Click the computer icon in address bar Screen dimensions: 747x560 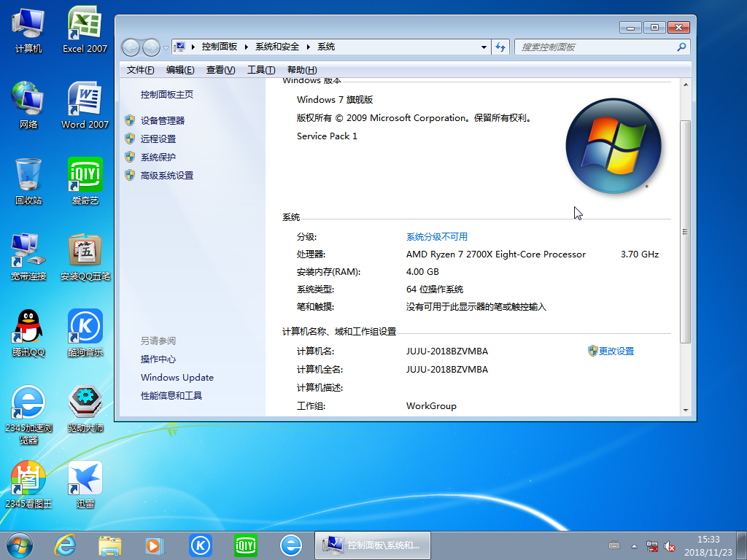click(x=179, y=47)
